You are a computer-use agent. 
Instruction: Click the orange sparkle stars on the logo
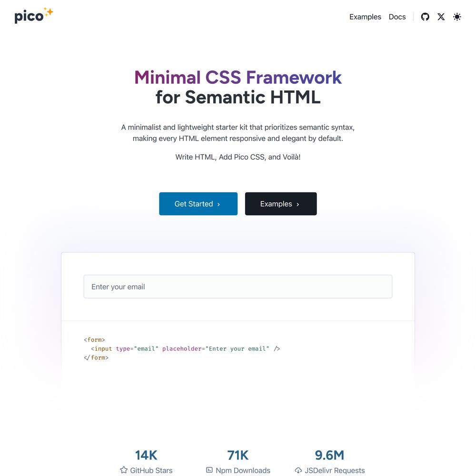pos(49,11)
